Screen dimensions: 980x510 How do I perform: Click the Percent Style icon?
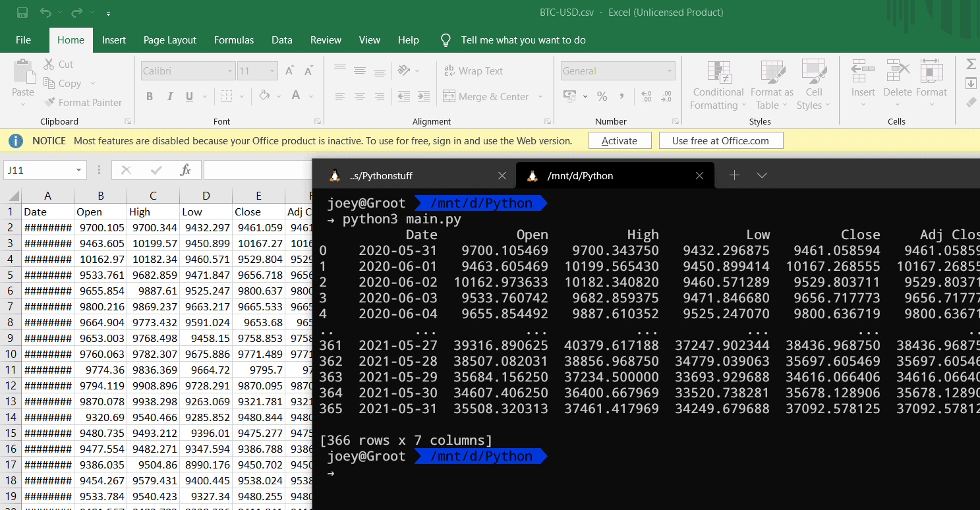[x=602, y=96]
